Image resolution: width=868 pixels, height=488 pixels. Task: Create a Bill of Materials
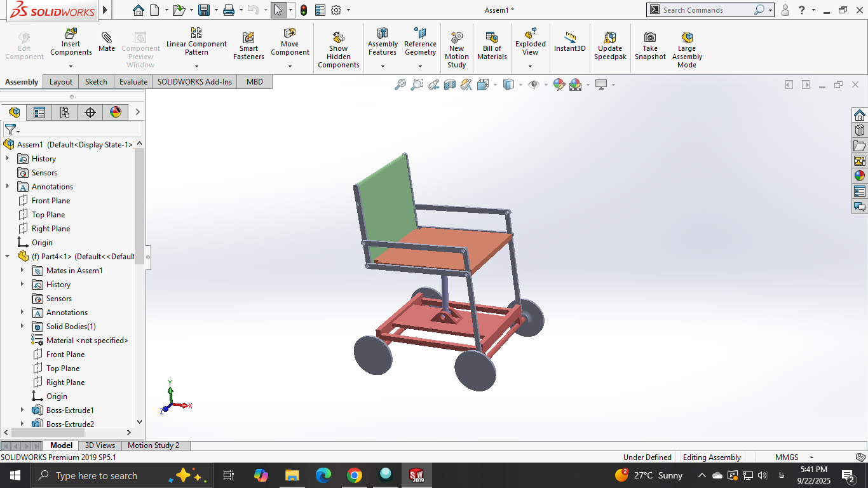[492, 46]
